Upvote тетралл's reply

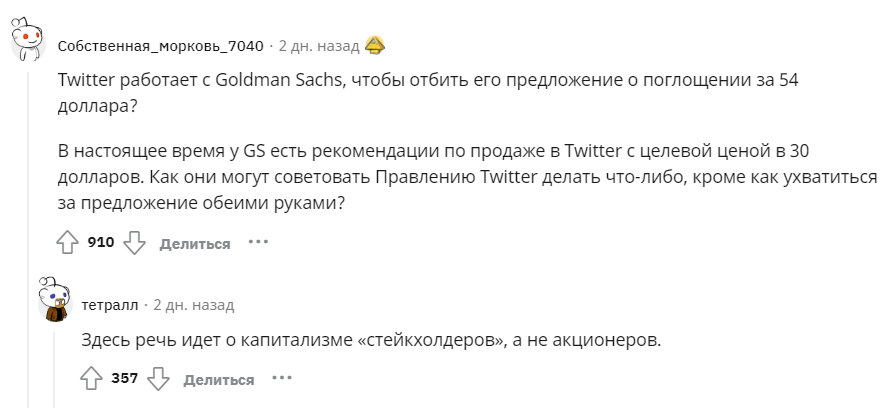pyautogui.click(x=91, y=379)
